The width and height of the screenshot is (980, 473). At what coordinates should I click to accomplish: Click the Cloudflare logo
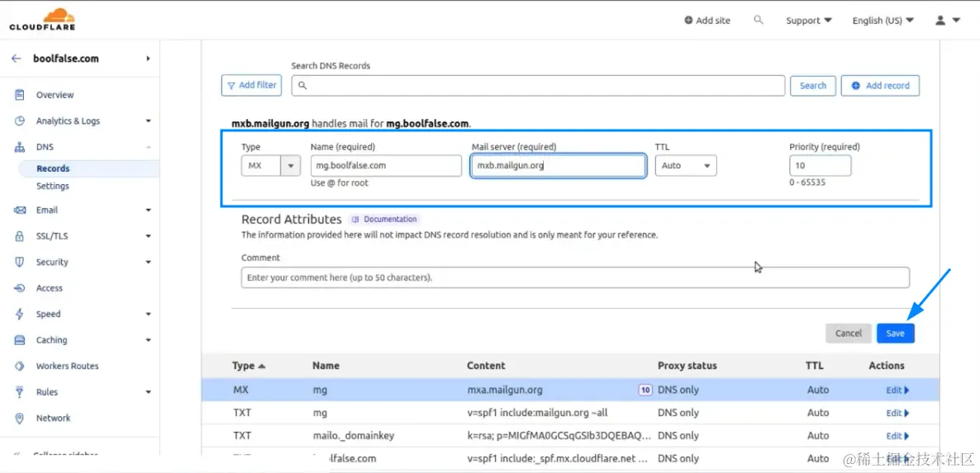pyautogui.click(x=42, y=19)
